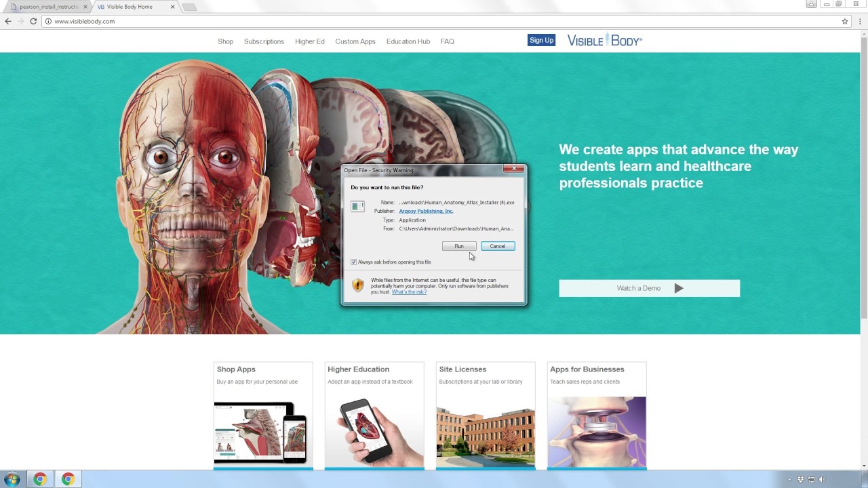868x488 pixels.
Task: Open Chrome menu three-dots icon
Action: [x=860, y=21]
